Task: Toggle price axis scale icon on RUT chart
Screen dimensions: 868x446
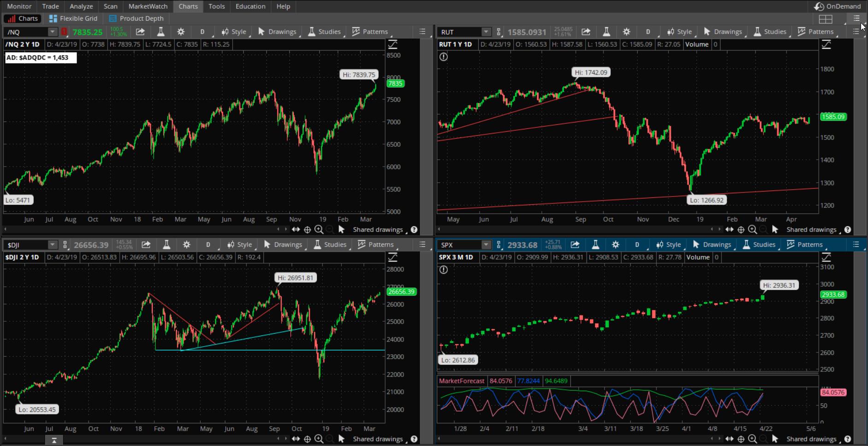Action: (826, 45)
